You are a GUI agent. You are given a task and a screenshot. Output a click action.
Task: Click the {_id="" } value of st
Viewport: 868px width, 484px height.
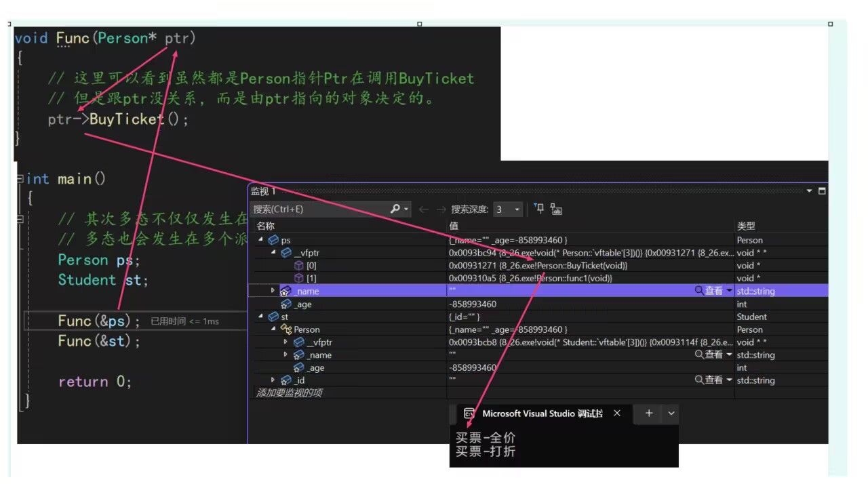click(465, 317)
